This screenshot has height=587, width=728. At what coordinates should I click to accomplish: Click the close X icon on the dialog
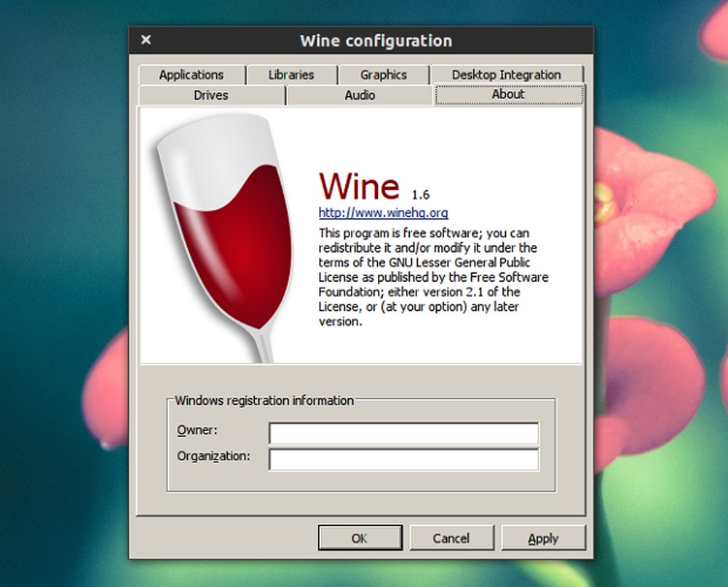point(146,40)
